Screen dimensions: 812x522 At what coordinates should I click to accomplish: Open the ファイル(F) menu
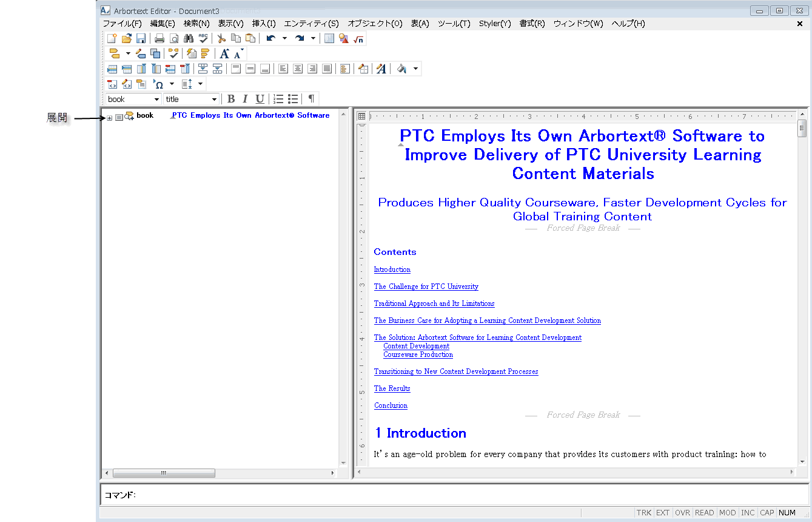pyautogui.click(x=122, y=24)
